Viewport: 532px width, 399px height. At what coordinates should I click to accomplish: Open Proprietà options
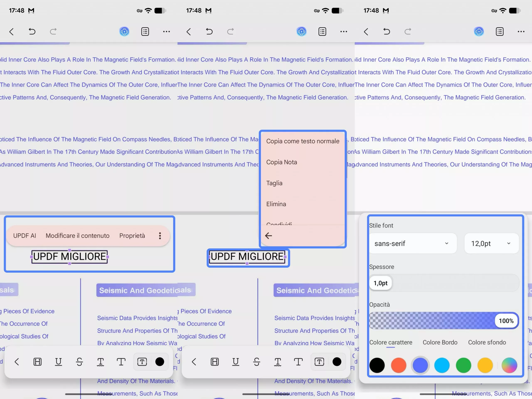click(132, 236)
